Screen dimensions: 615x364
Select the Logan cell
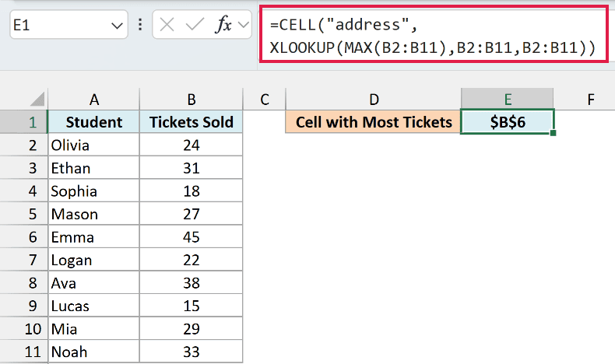pos(93,260)
